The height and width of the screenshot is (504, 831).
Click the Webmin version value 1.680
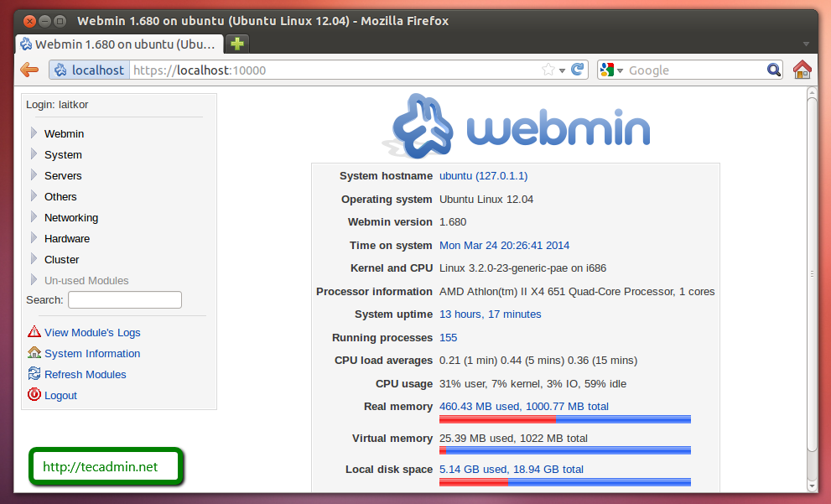453,222
